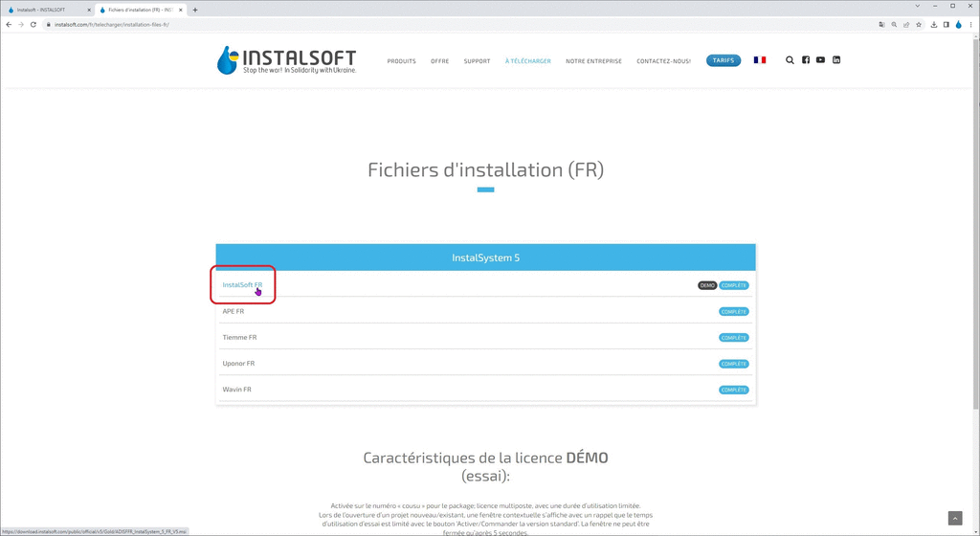The image size is (980, 536).
Task: Close the Fichiers d'installation tab
Action: 181,10
